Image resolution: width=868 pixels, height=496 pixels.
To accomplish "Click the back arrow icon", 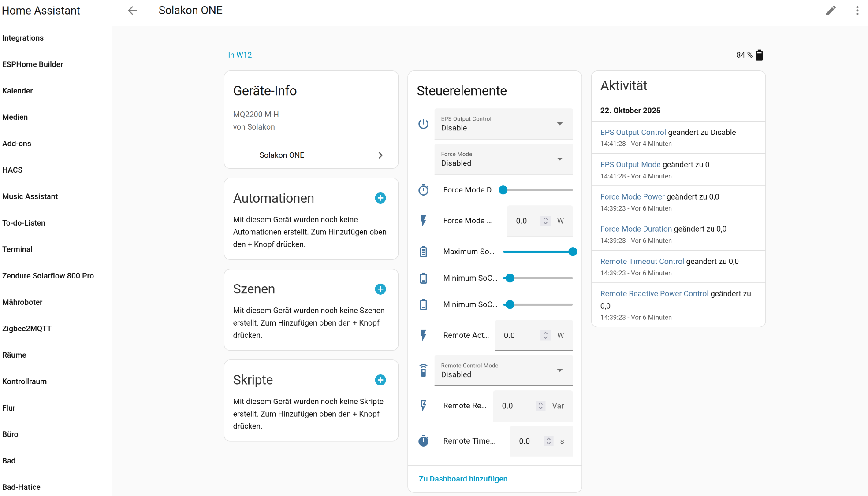I will [x=132, y=11].
